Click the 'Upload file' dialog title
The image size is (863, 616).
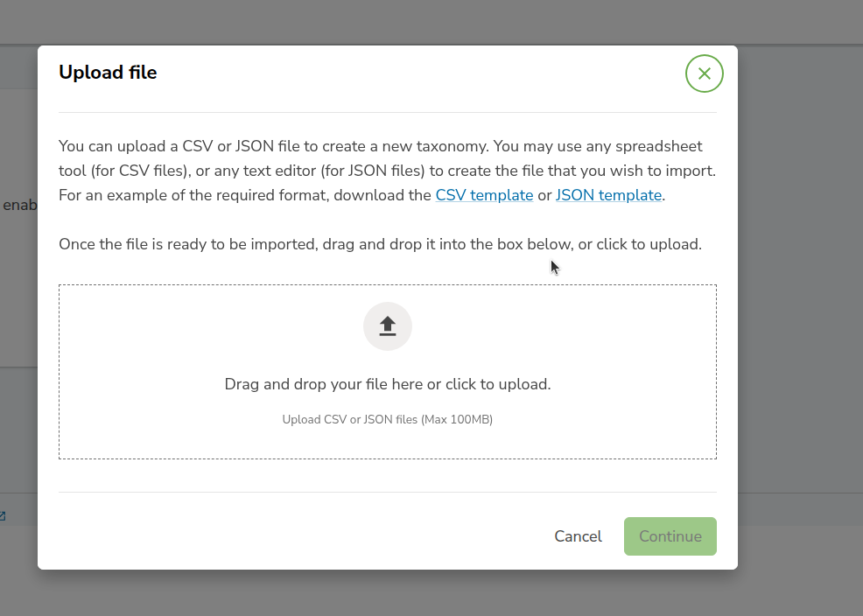click(108, 73)
